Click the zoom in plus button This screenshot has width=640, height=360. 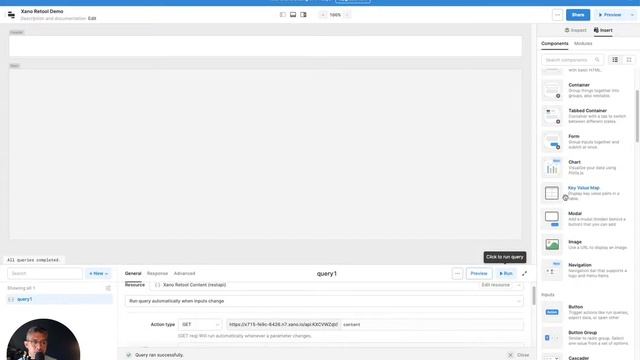(x=347, y=15)
